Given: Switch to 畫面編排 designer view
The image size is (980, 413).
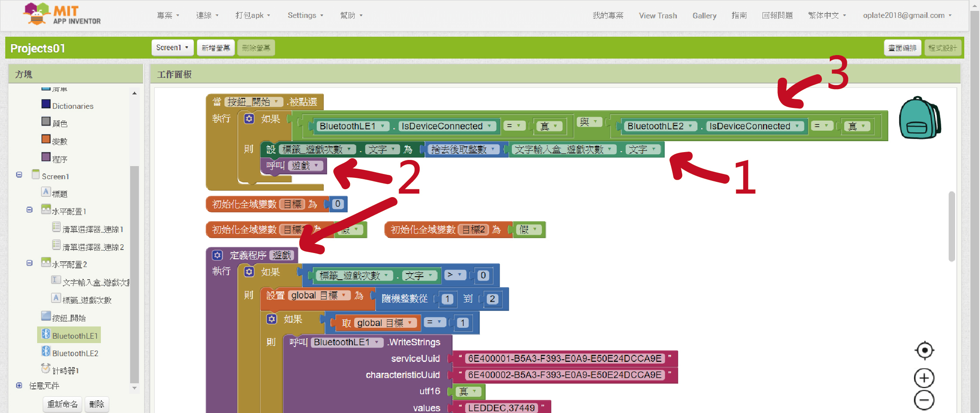Looking at the screenshot, I should [x=902, y=48].
